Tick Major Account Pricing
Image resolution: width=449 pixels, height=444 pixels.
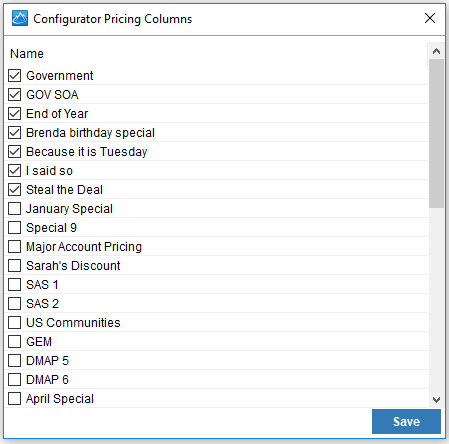pos(14,247)
